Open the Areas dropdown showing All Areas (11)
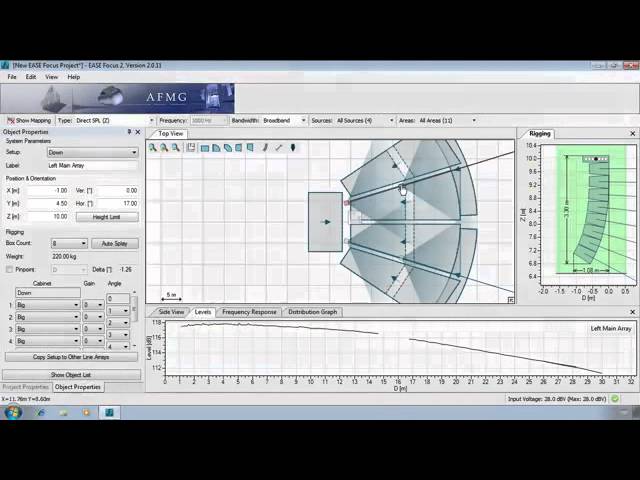Screen dimensions: 640x480 (x=447, y=120)
